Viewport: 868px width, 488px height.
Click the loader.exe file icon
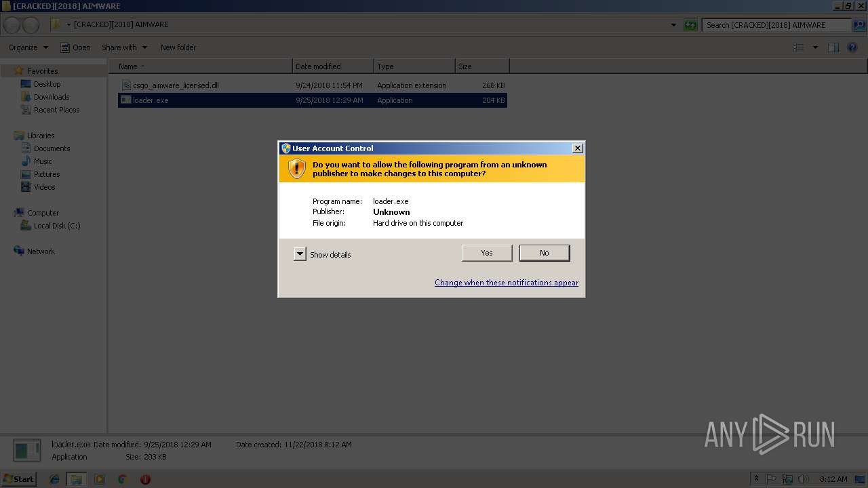126,100
